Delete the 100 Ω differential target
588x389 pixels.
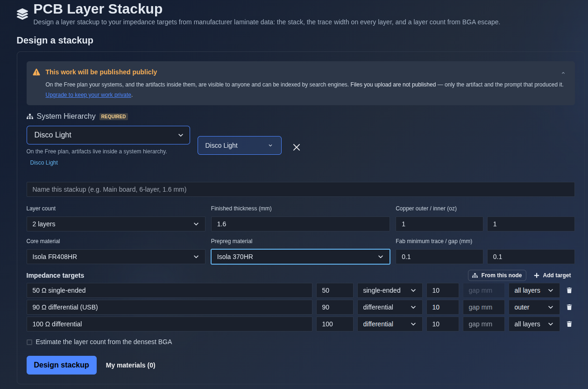tap(569, 324)
